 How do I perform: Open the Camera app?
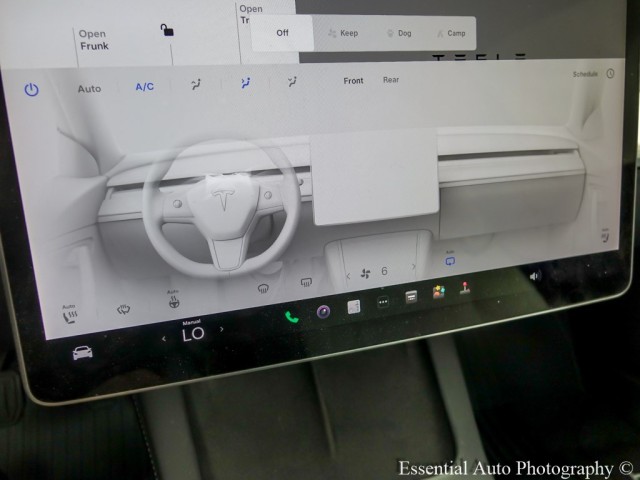(x=323, y=312)
